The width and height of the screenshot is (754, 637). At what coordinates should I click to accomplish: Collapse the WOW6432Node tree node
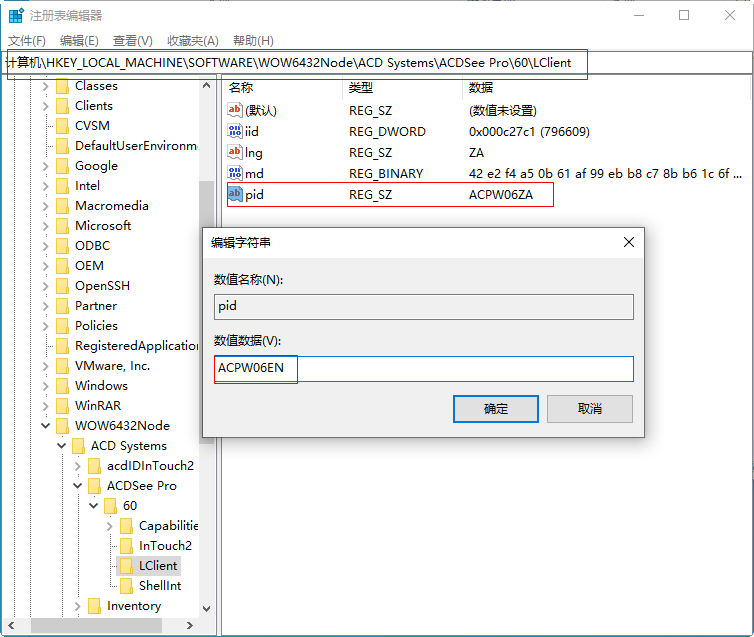46,426
